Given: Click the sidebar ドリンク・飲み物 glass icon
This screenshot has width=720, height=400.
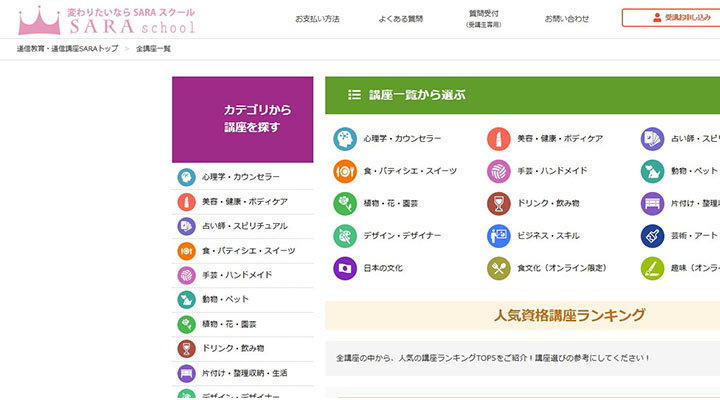Looking at the screenshot, I should click(x=186, y=349).
